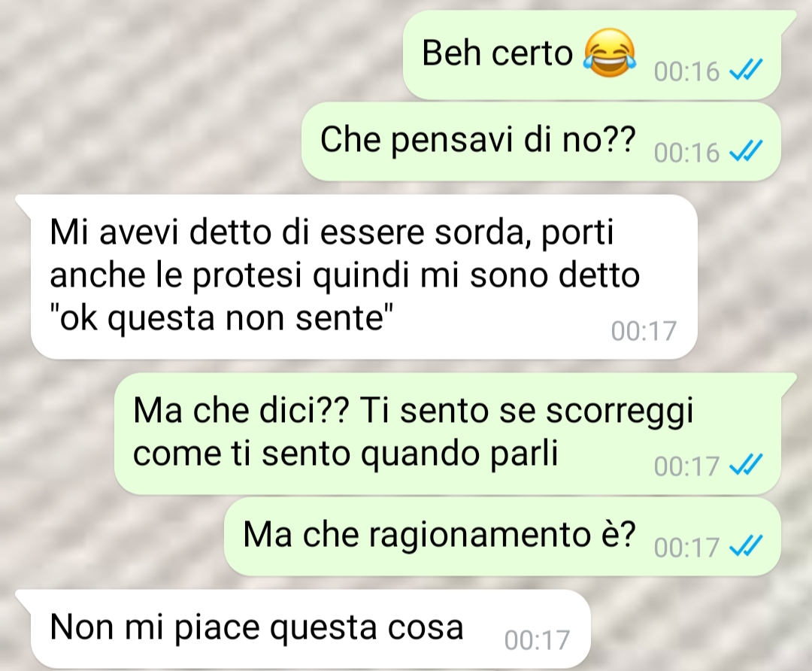The width and height of the screenshot is (812, 671).
Task: Tap the laughing-crying emoji in the first message
Action: pyautogui.click(x=610, y=53)
